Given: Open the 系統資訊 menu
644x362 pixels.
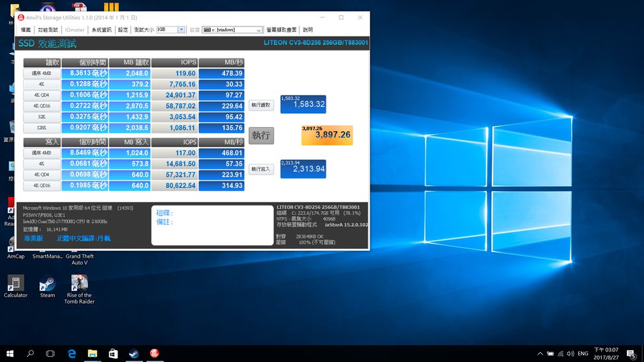Looking at the screenshot, I should click(x=101, y=30).
